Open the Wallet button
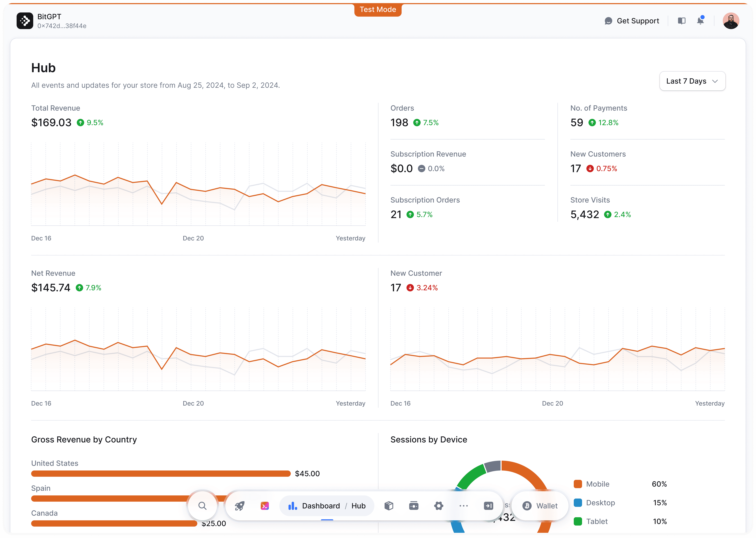Screen dimensions: 756x538 [x=540, y=506]
